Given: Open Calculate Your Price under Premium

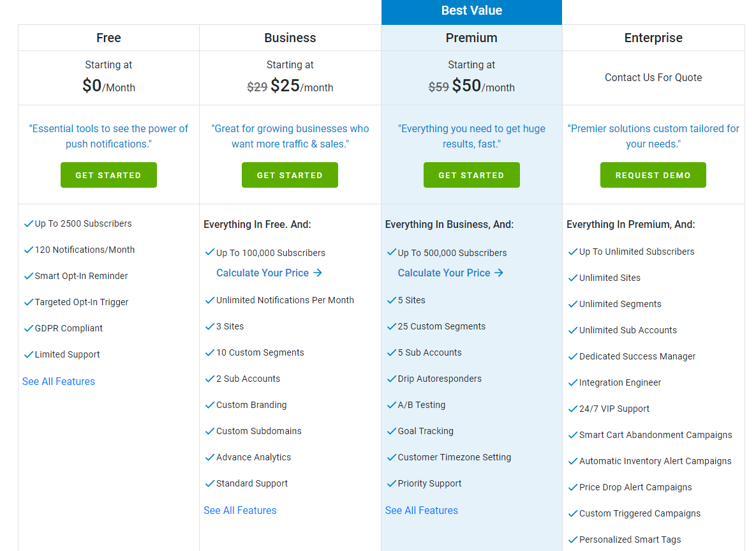Looking at the screenshot, I should click(450, 273).
